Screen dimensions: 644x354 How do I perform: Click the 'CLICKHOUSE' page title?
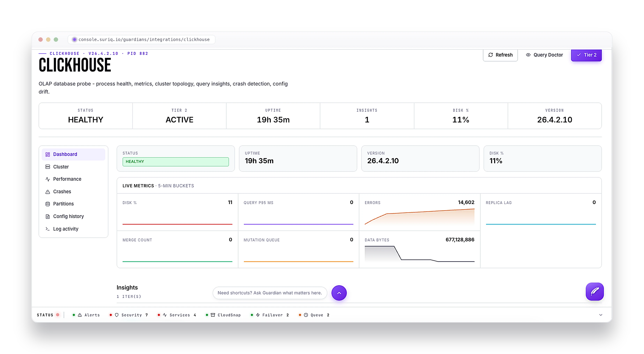pyautogui.click(x=75, y=65)
